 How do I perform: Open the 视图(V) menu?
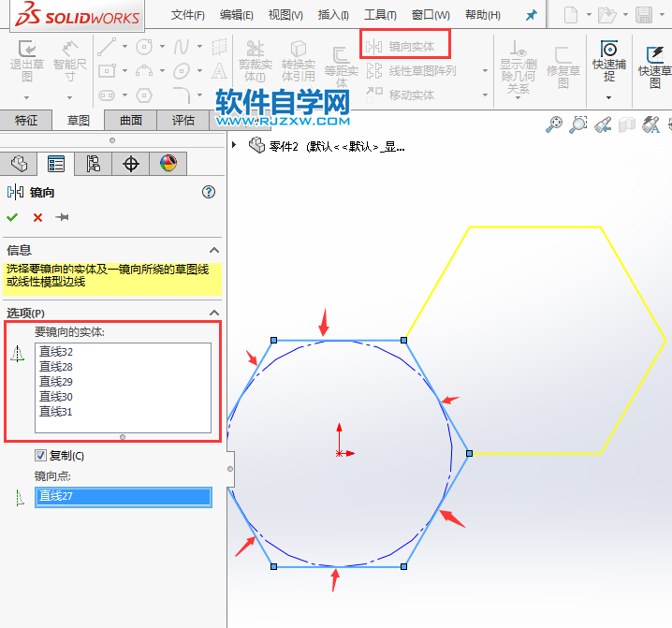285,15
